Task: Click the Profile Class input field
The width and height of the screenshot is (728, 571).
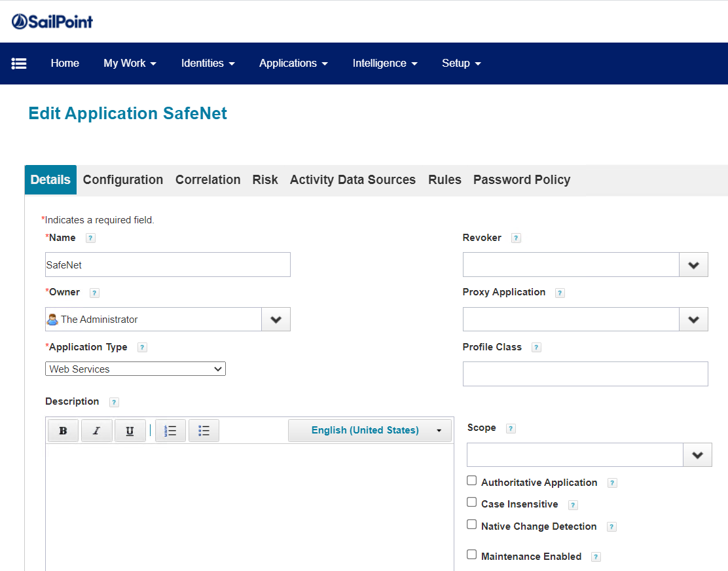Action: (x=585, y=374)
